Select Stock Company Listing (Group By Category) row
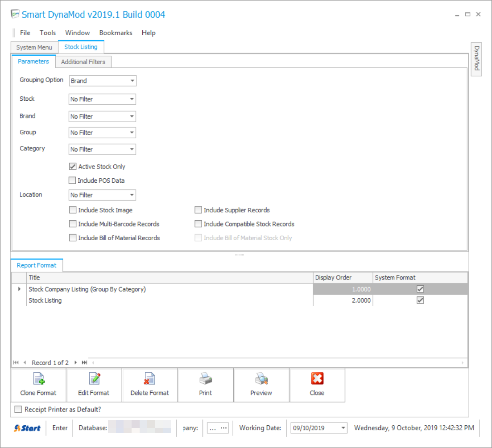492x448 pixels. coord(240,289)
